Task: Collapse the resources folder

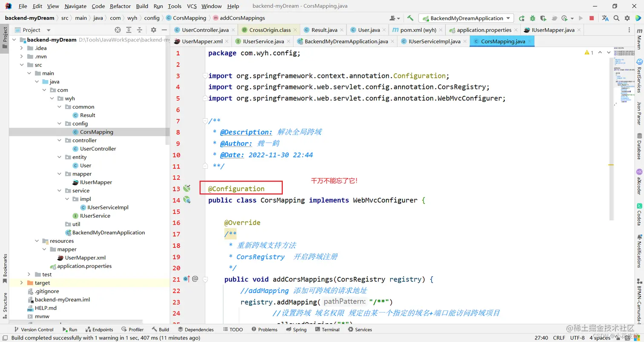Action: pyautogui.click(x=37, y=241)
